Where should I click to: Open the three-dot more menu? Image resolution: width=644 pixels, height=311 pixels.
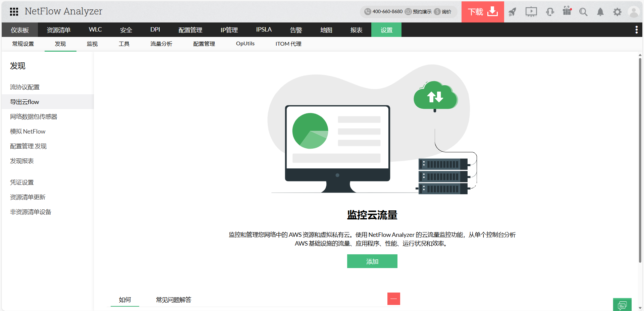pyautogui.click(x=636, y=30)
